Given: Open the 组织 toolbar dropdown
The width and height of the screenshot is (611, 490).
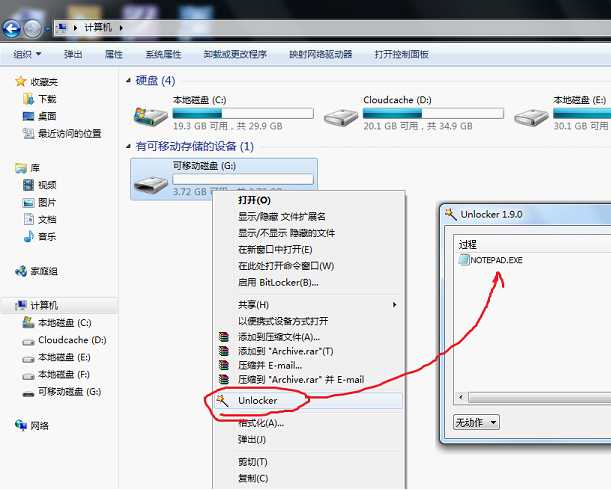Looking at the screenshot, I should [27, 54].
